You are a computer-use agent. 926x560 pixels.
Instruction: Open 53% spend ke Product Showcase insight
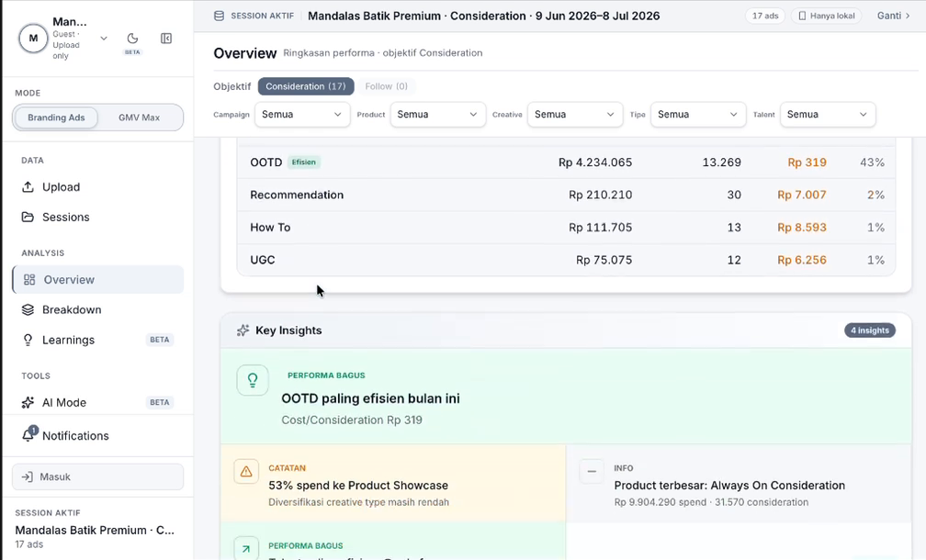393,483
